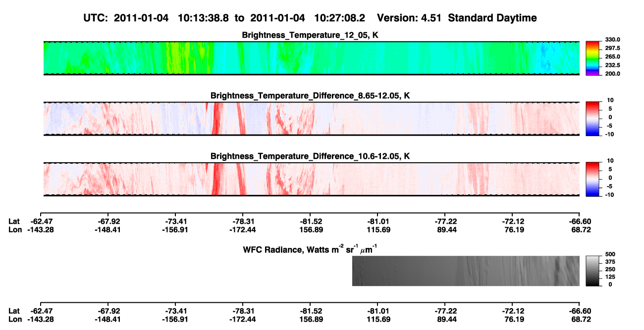
Task: Click the 8.65-12.05 difference image strip
Action: [x=311, y=118]
